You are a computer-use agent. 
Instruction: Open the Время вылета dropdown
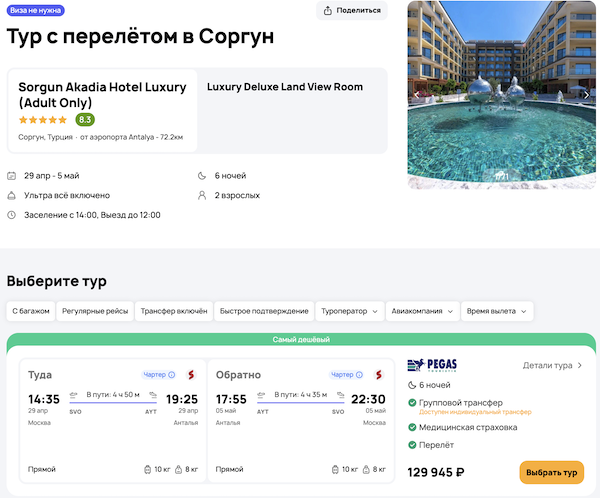[497, 311]
